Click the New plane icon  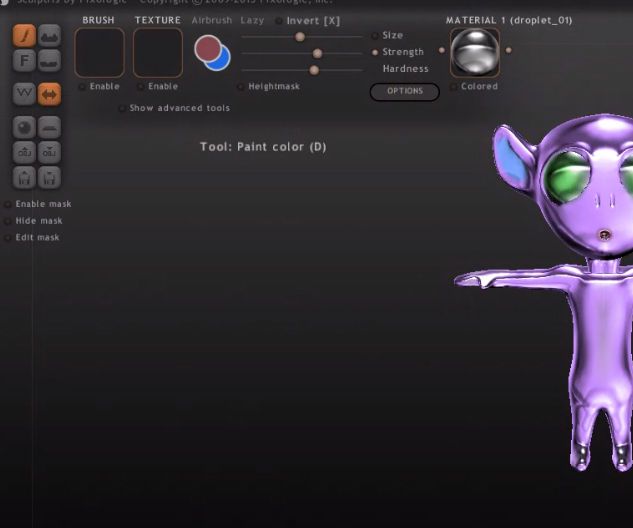(x=49, y=128)
